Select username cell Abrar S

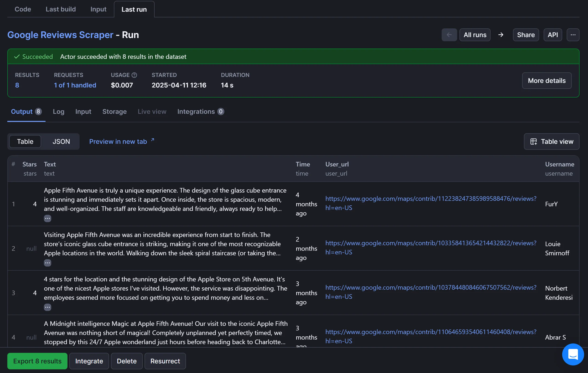[555, 337]
